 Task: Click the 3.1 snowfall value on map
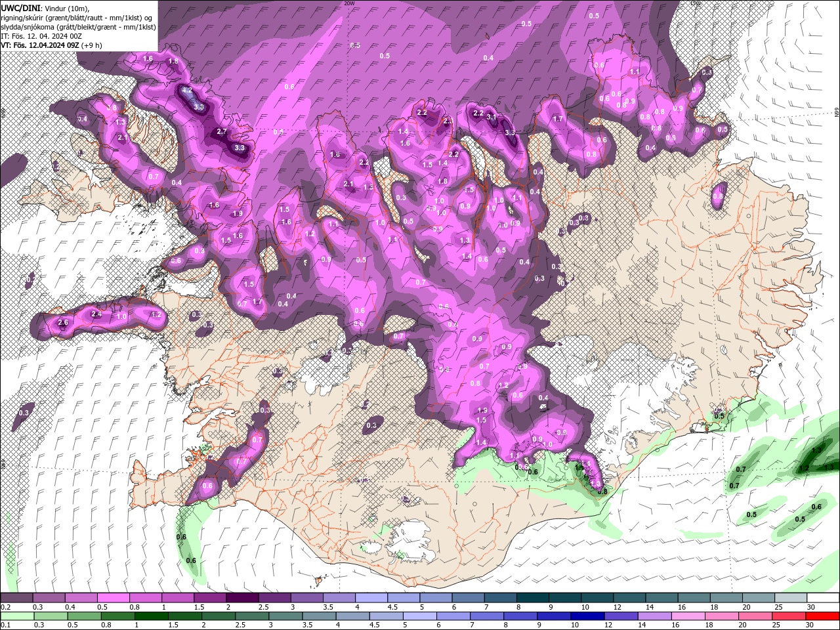[491, 117]
